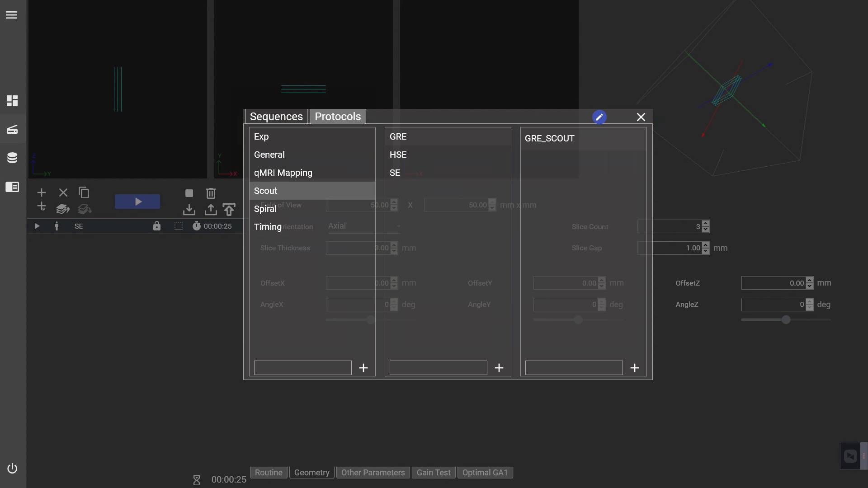Image resolution: width=868 pixels, height=488 pixels.
Task: Click the stop square icon
Action: 189,193
